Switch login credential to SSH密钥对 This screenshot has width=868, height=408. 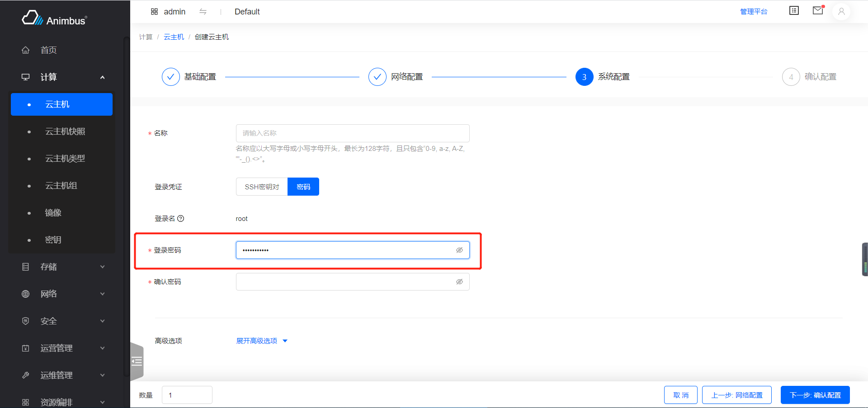tap(261, 186)
